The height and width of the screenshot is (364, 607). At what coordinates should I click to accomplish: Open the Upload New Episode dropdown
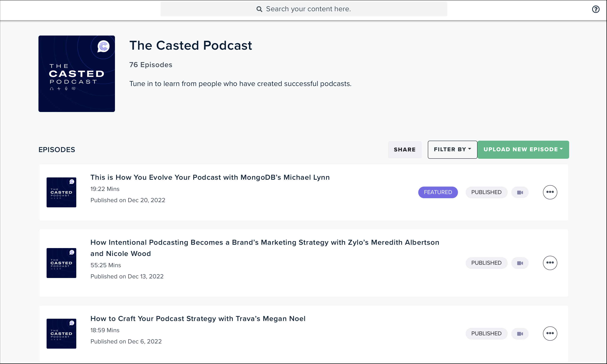point(523,150)
